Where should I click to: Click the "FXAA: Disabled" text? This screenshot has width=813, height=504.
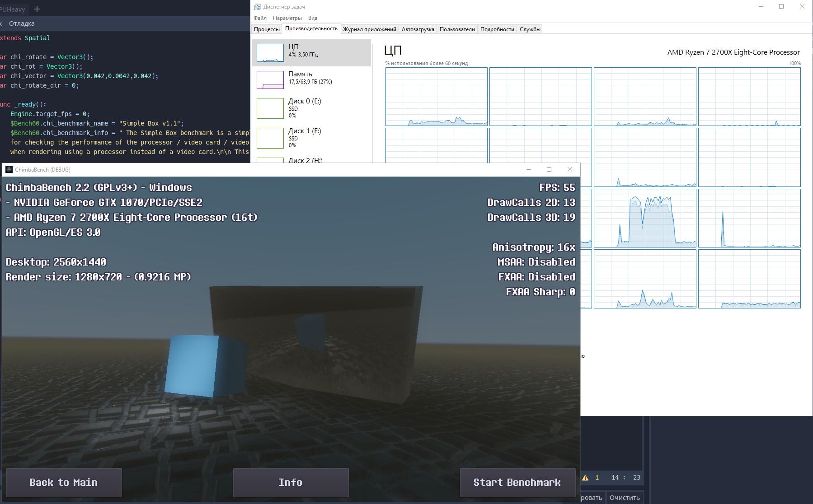(536, 277)
